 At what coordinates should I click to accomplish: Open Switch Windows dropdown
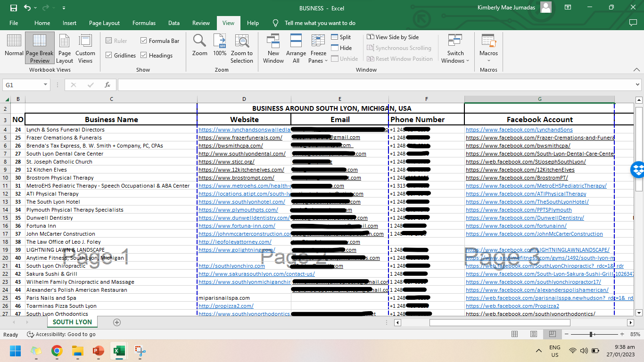pyautogui.click(x=455, y=49)
